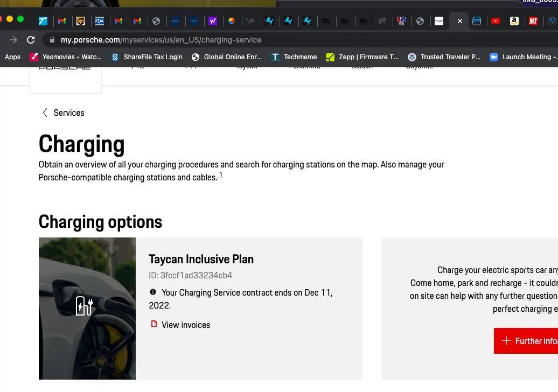Image resolution: width=558 pixels, height=392 pixels.
Task: Open the GR icon tab
Action: (x=382, y=21)
